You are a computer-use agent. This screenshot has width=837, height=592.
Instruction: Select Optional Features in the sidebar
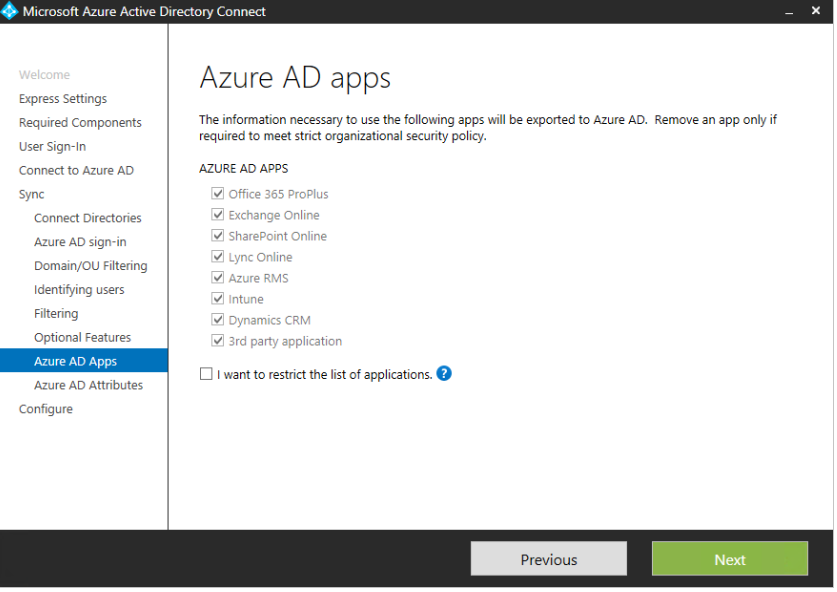[x=84, y=337]
